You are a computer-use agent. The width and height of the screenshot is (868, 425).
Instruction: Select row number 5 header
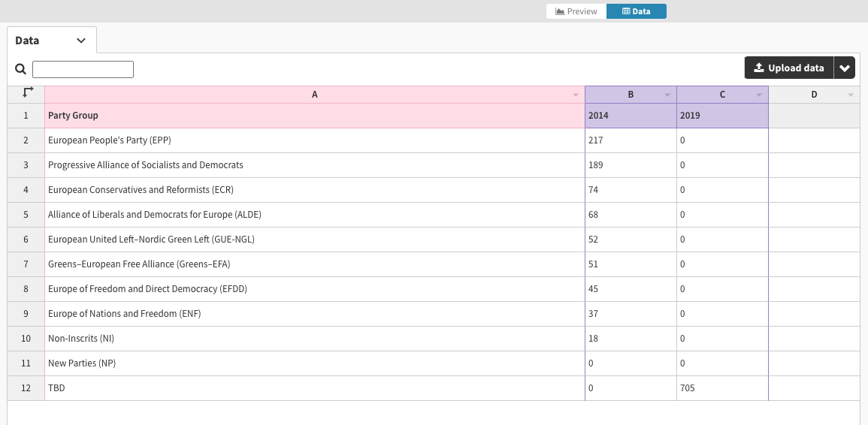tap(26, 215)
